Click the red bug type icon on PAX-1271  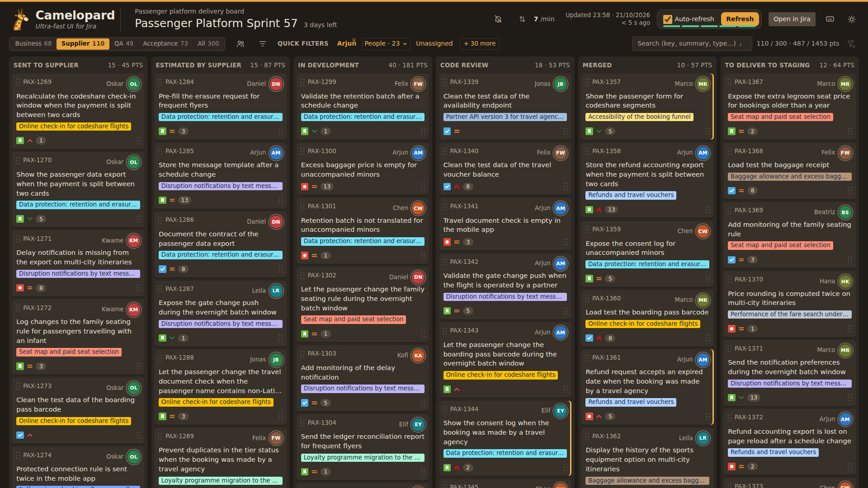(x=20, y=288)
